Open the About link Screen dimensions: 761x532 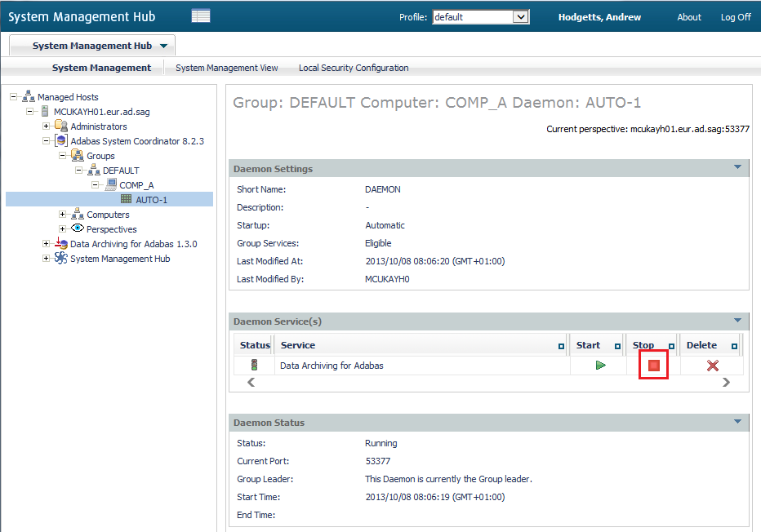688,17
